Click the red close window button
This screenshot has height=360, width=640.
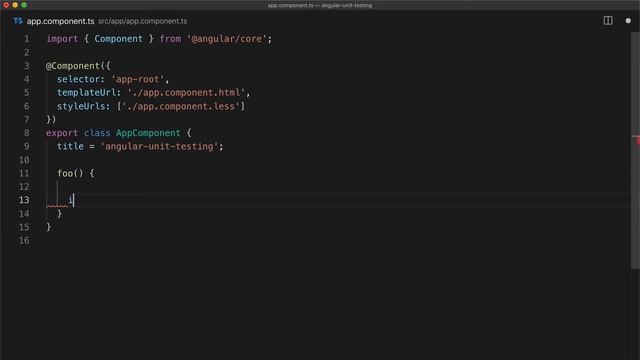click(x=6, y=5)
